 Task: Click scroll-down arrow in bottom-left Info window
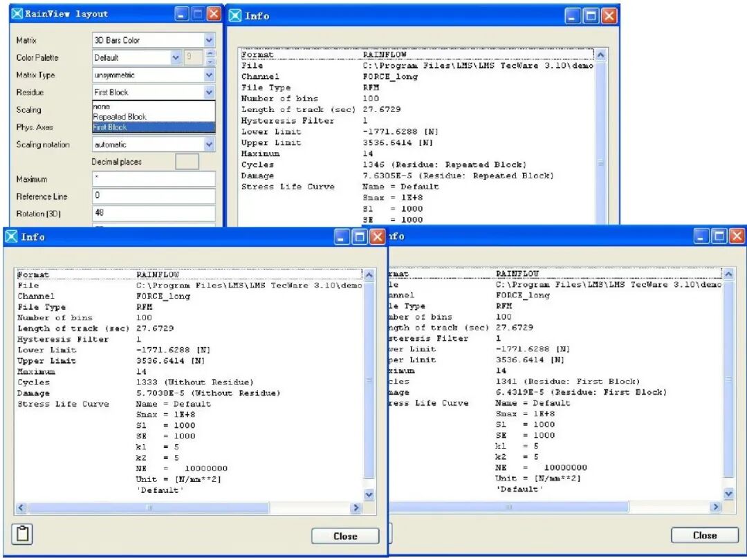coord(369,495)
